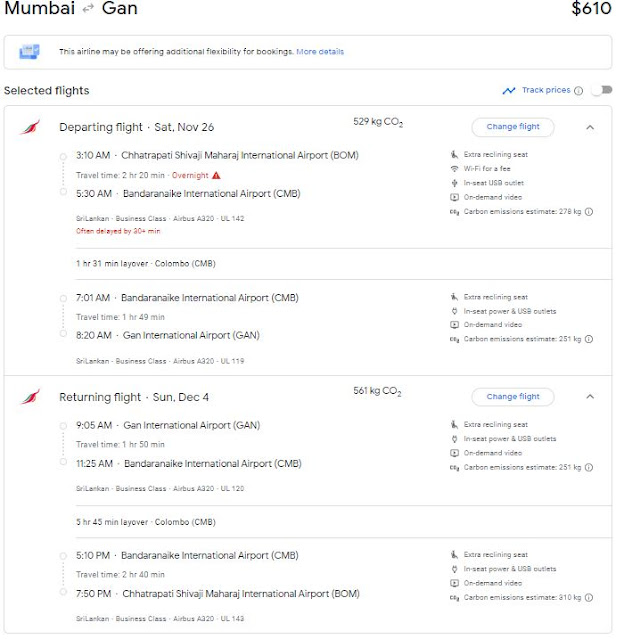Viewport: 624px width, 639px height.
Task: Toggle the Track prices switch
Action: 600,90
